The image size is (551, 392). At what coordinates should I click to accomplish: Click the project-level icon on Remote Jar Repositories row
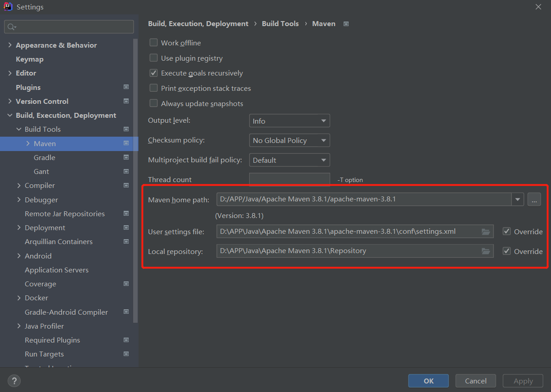126,214
